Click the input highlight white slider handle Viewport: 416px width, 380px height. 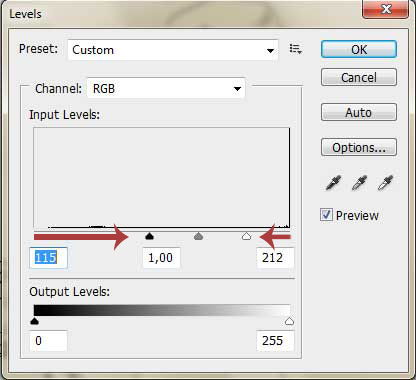[x=246, y=236]
